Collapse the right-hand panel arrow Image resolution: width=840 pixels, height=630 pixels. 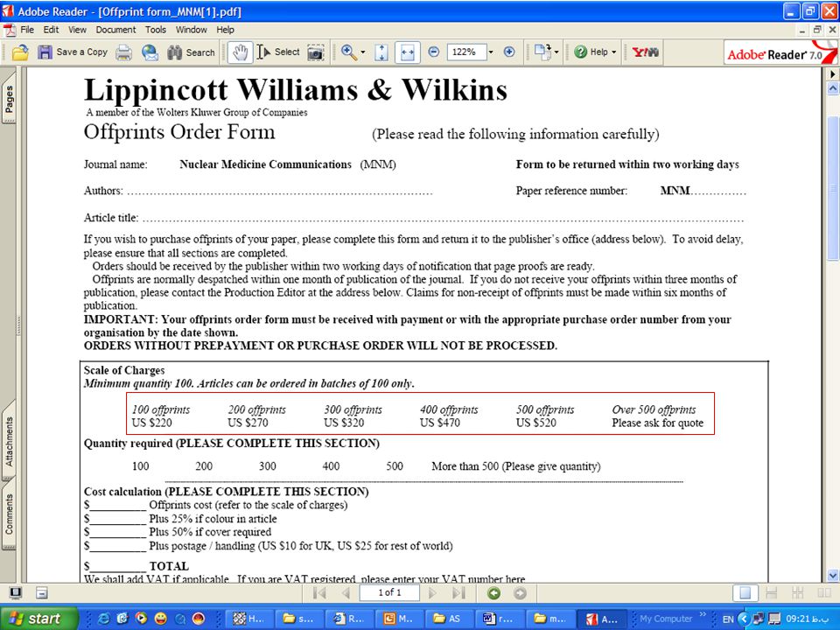(833, 73)
